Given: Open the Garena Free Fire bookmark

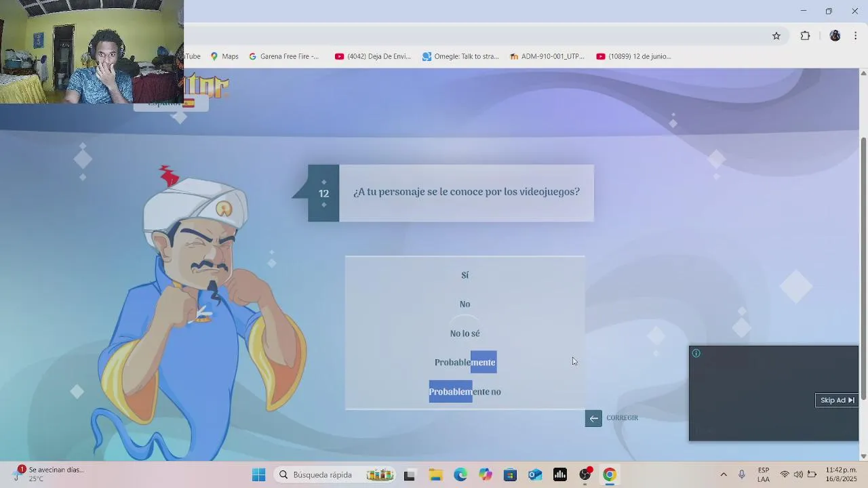Looking at the screenshot, I should (283, 56).
